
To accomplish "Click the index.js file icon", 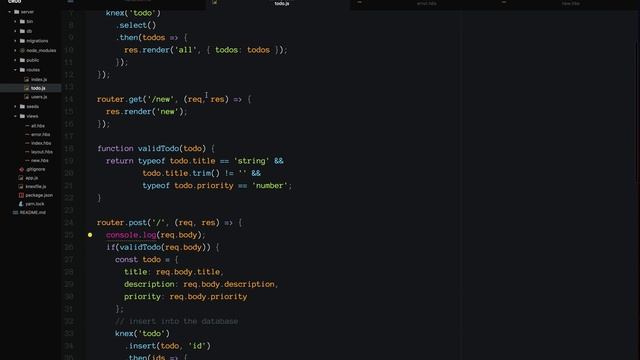I will 27,80.
